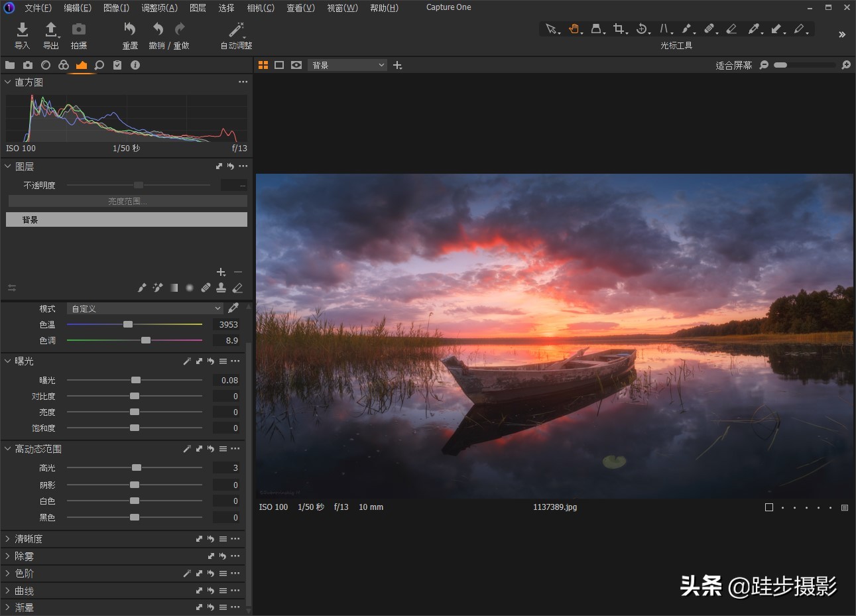Choose the rotation/straighten tool

[x=642, y=29]
